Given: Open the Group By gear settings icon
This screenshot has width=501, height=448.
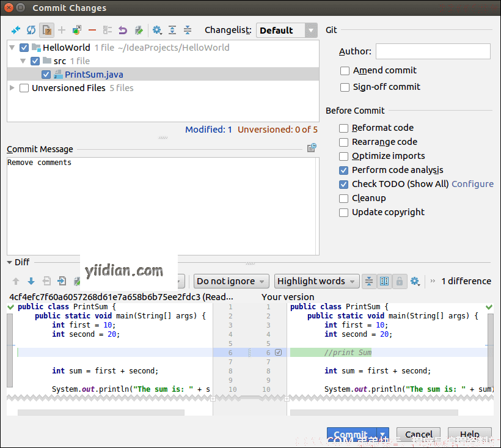Looking at the screenshot, I should pyautogui.click(x=157, y=31).
